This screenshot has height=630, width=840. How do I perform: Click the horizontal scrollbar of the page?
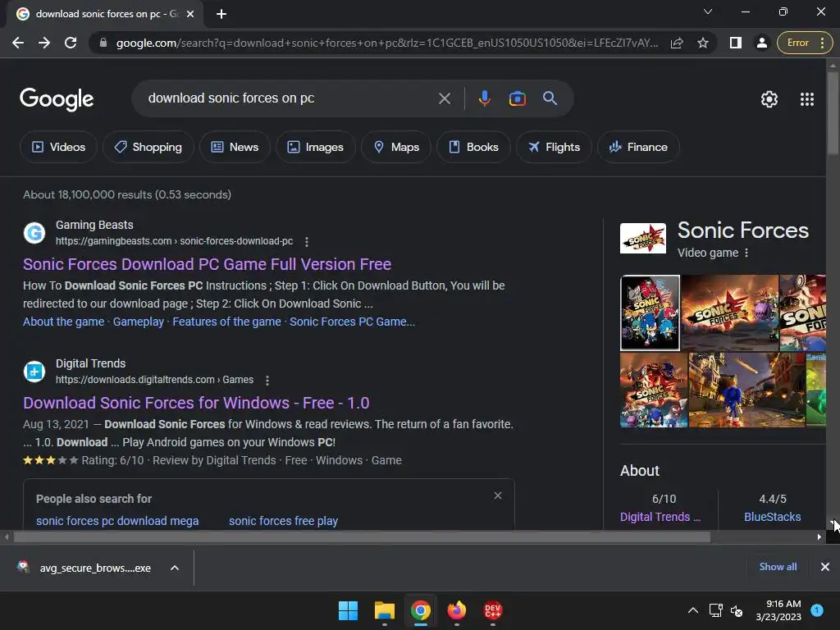[x=362, y=536]
